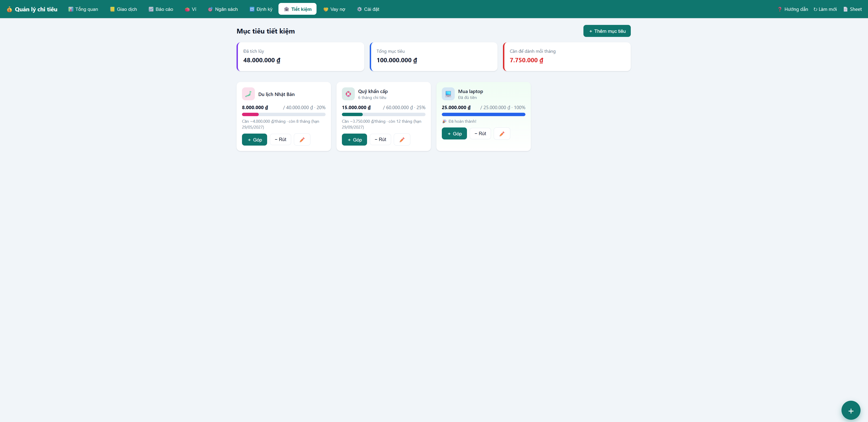868x422 pixels.
Task: Click the lifebuoy icon on Quỹ khẩn cấp
Action: pos(348,94)
